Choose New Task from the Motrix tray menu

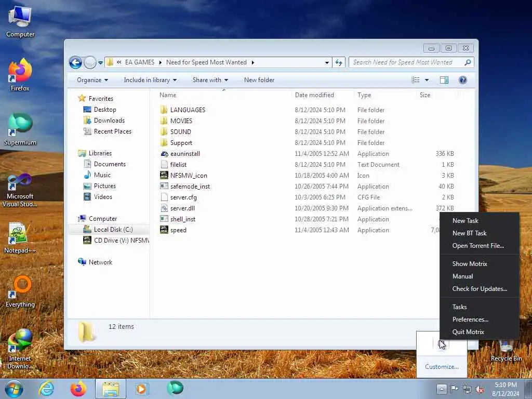[465, 221]
